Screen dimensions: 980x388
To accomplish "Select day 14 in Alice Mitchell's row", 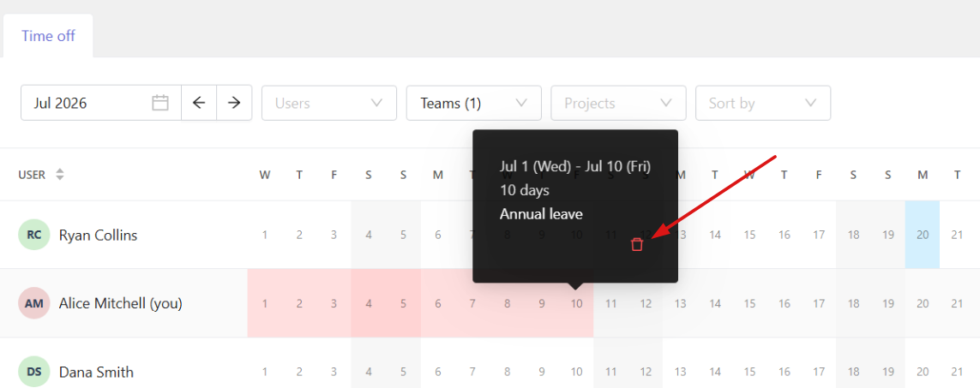I will point(715,304).
